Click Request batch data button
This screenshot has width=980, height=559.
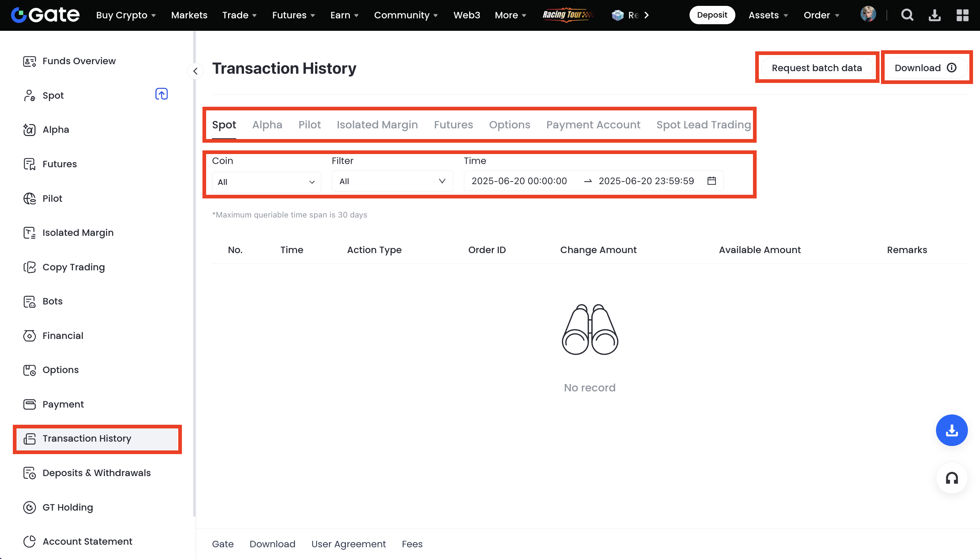point(816,68)
